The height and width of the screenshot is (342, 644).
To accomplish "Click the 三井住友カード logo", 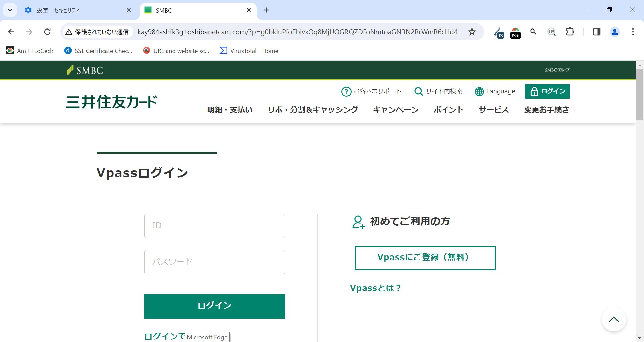I will 112,102.
